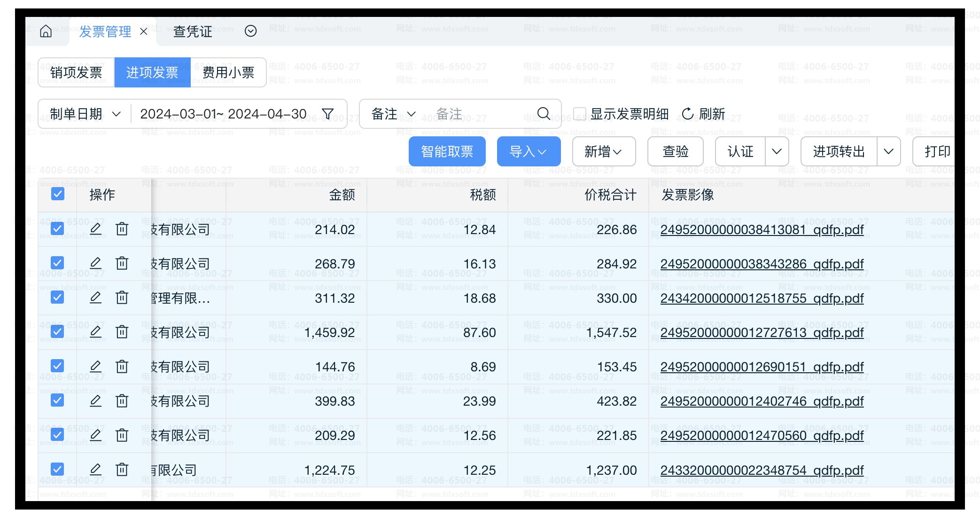The image size is (980, 518).
Task: Open invoice file 24952000000038413081_qdfp.pdf link
Action: 762,229
